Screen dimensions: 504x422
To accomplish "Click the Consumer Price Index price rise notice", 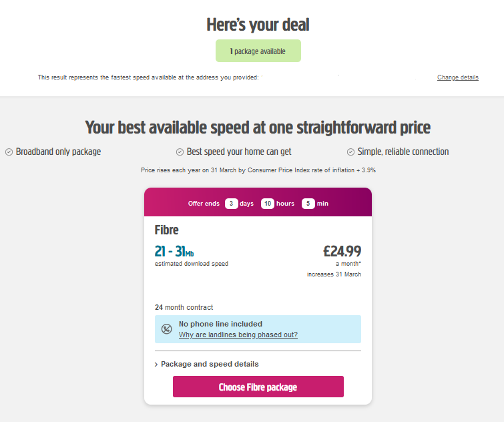I will [258, 170].
